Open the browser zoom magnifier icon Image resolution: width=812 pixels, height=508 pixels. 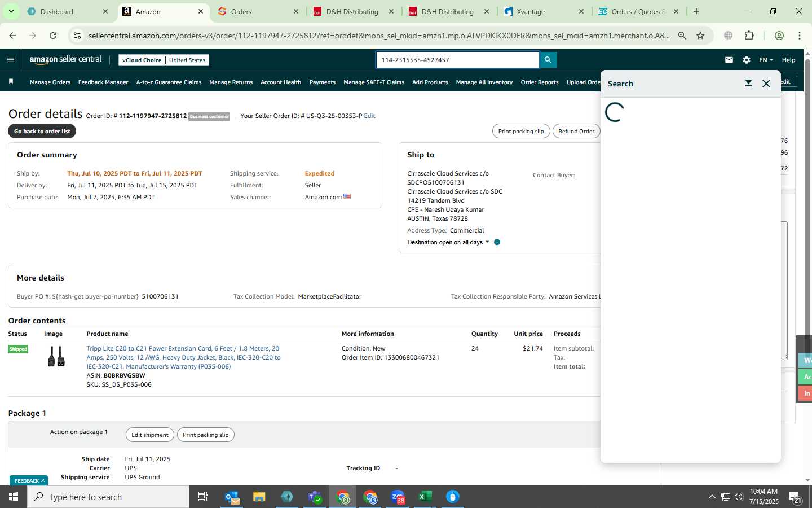pos(682,36)
